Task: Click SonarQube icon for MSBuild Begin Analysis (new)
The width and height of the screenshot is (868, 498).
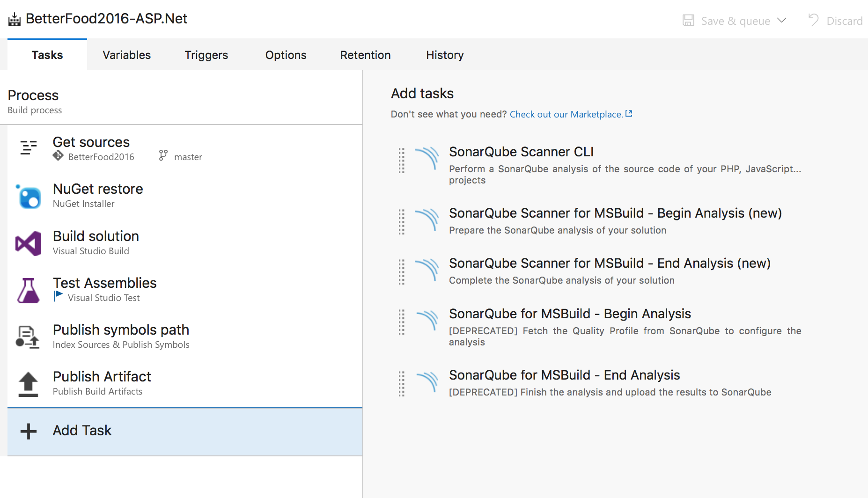Action: 427,220
